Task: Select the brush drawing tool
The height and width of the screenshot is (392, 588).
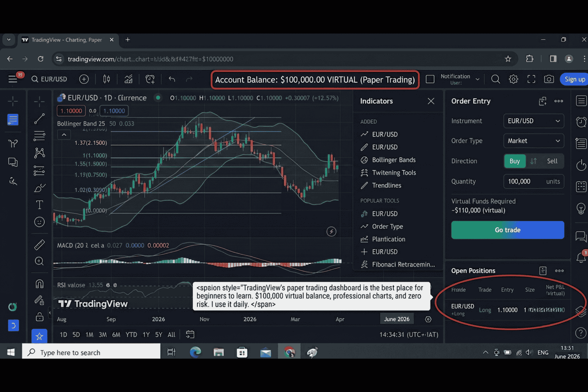Action: click(39, 187)
